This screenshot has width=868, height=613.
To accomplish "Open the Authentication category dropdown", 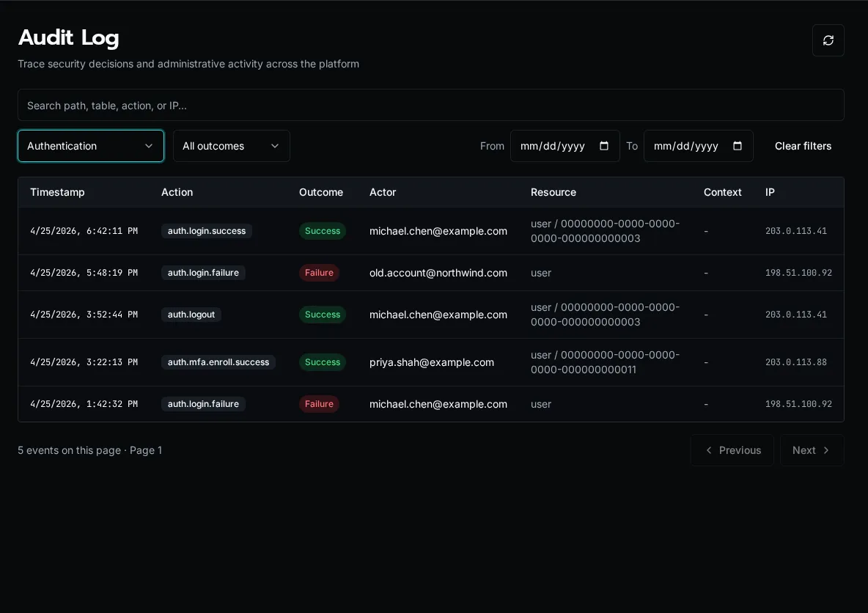I will pyautogui.click(x=91, y=146).
